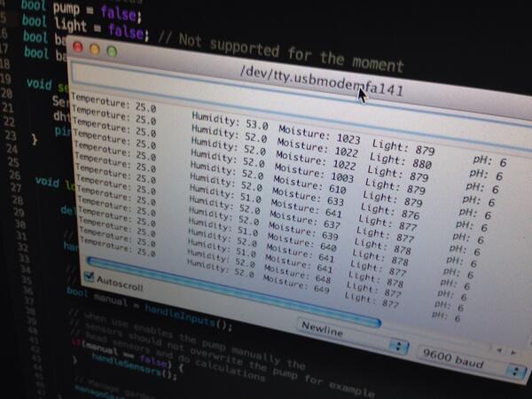Screen dimensions: 532x399
Task: Click 'bool light = false;' in code editor
Action: 85,27
